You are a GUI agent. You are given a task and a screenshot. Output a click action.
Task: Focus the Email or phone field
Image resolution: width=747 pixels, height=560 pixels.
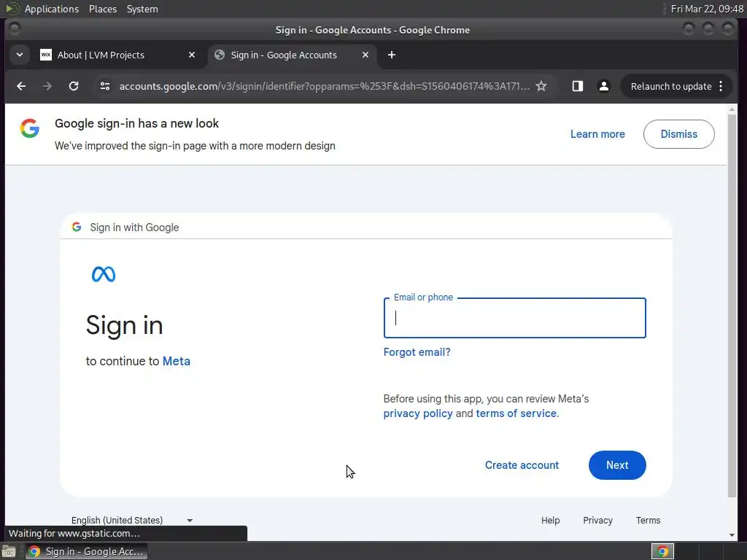514,318
